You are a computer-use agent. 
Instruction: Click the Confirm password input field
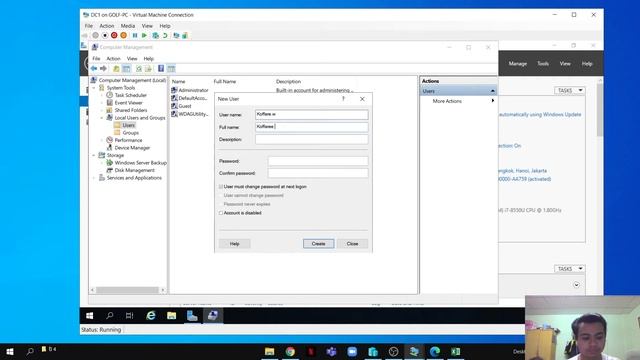click(318, 173)
